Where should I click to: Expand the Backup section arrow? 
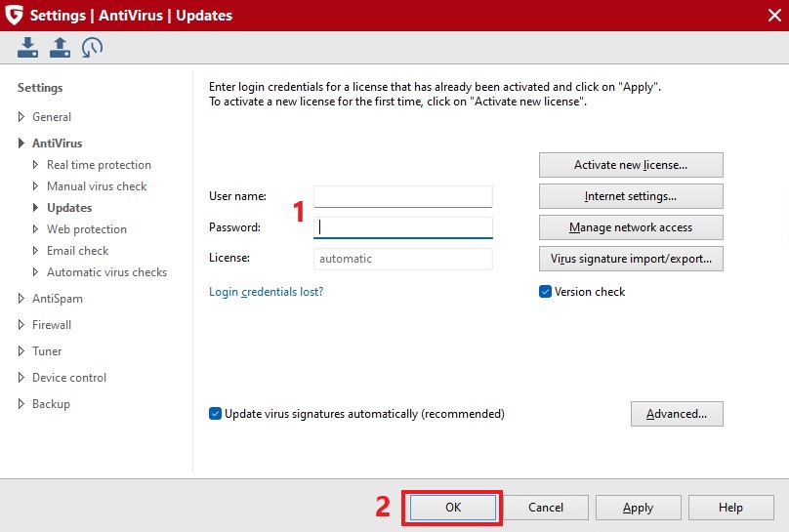pyautogui.click(x=21, y=403)
